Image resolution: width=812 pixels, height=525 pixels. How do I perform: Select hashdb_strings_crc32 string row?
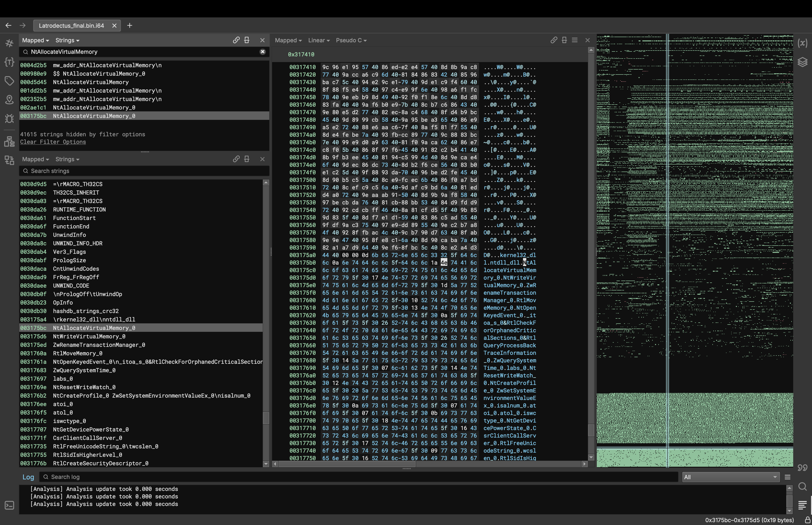141,311
